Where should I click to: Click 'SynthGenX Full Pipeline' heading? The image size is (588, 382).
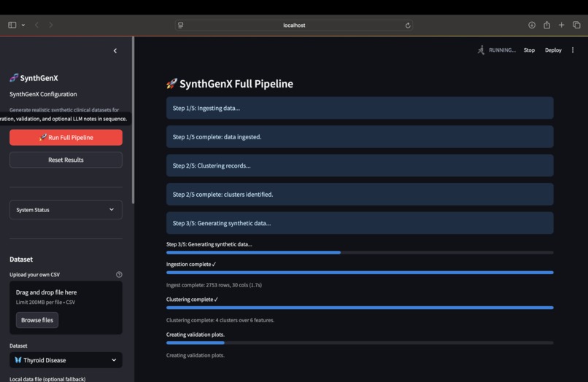[236, 84]
